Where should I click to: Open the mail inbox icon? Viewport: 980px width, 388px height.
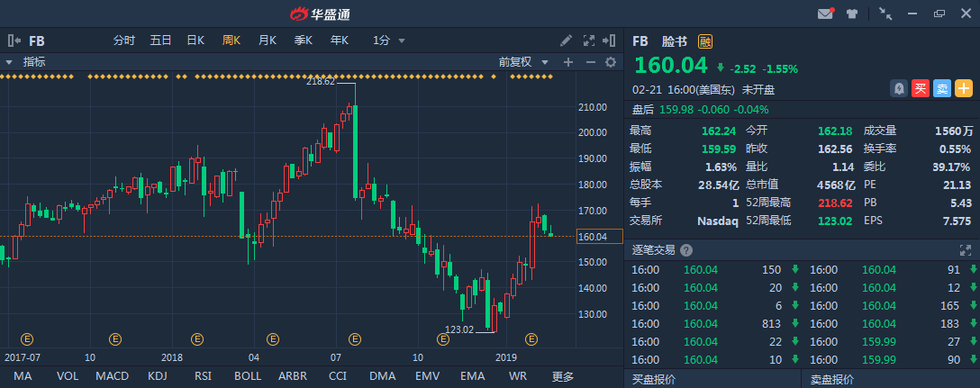coord(824,14)
